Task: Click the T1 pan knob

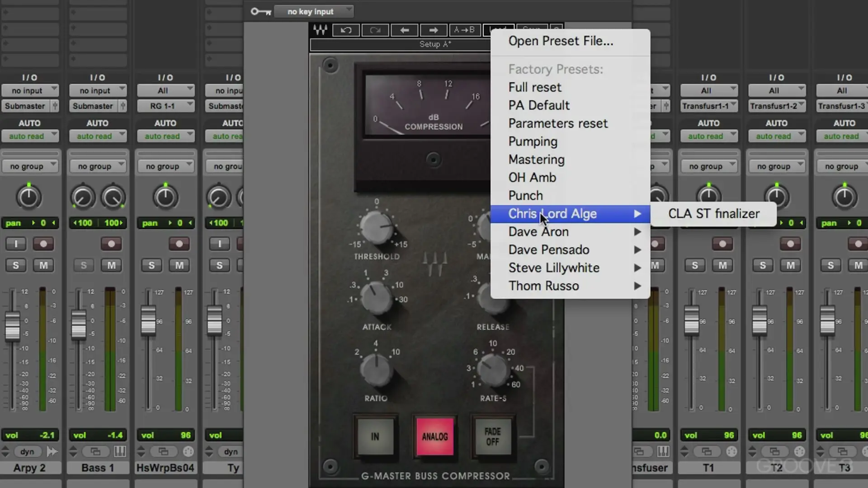Action: tap(708, 197)
